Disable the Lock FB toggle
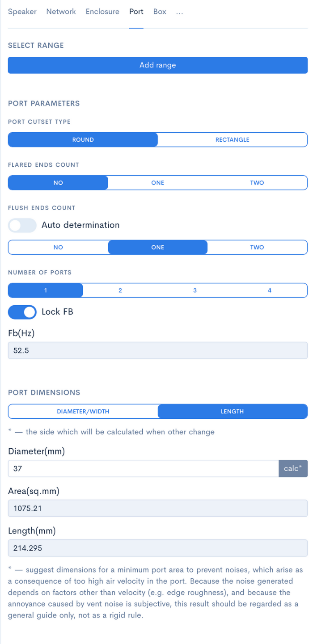313x644 pixels. [22, 311]
